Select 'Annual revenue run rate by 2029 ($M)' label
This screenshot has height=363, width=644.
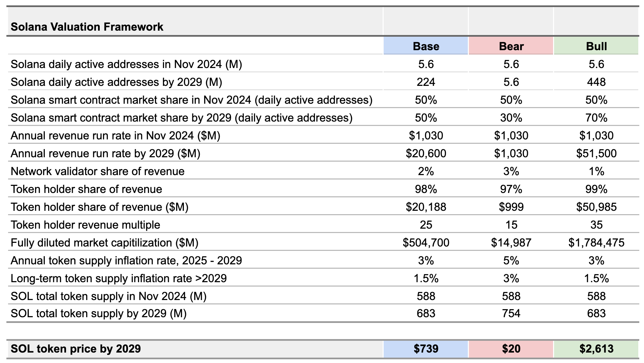click(105, 153)
